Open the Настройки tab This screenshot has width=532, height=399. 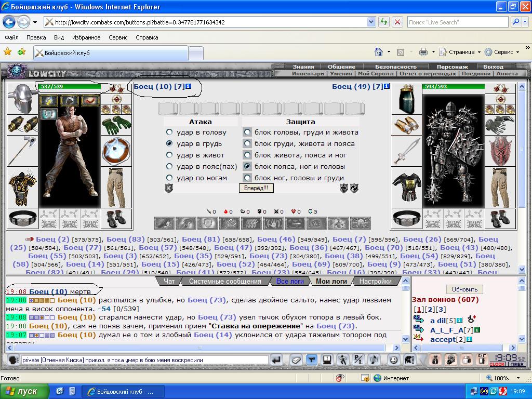375,281
